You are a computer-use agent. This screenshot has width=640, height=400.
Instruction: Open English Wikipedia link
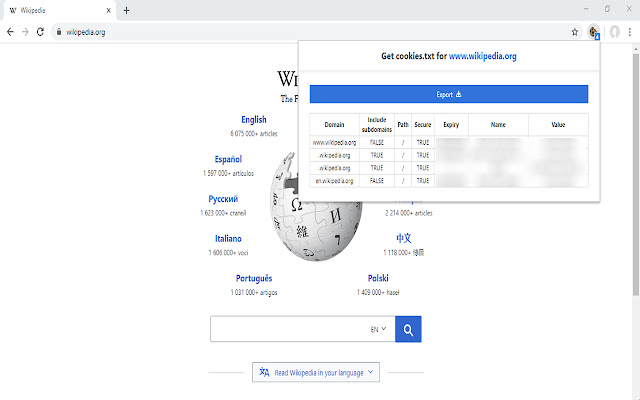pos(253,120)
